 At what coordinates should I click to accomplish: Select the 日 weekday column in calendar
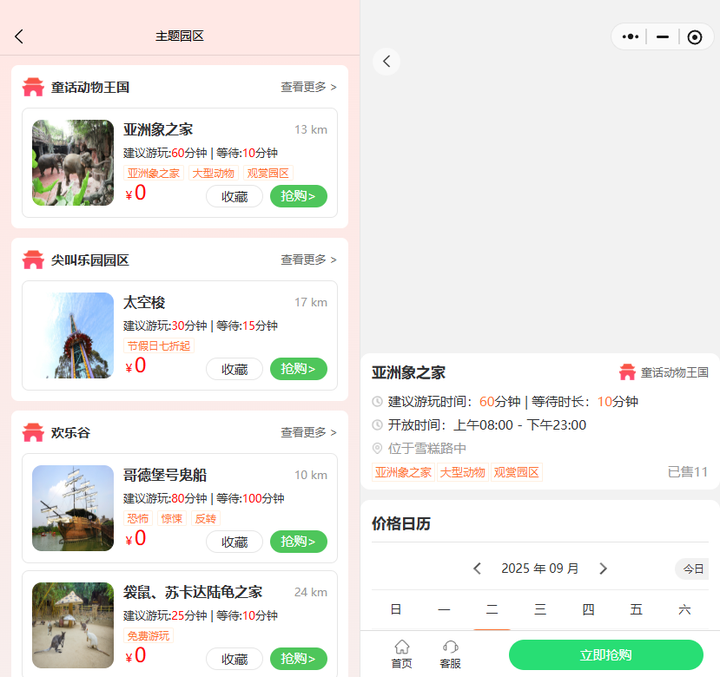[396, 609]
